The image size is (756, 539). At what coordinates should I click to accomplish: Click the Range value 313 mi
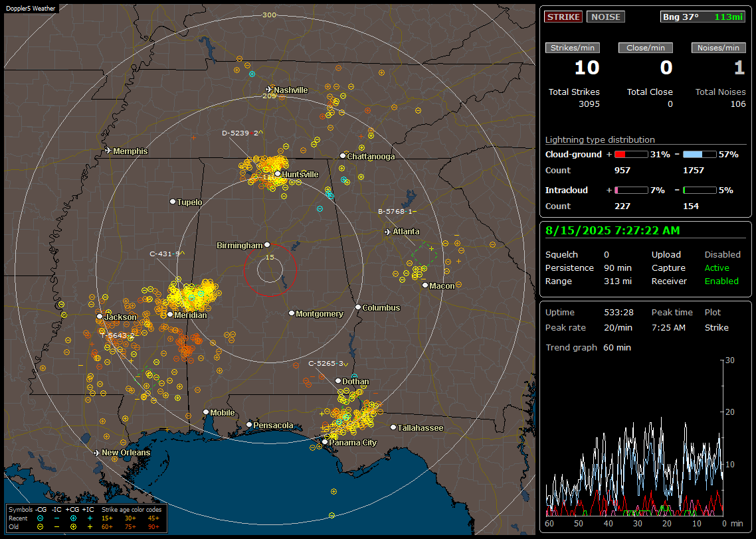pos(618,281)
